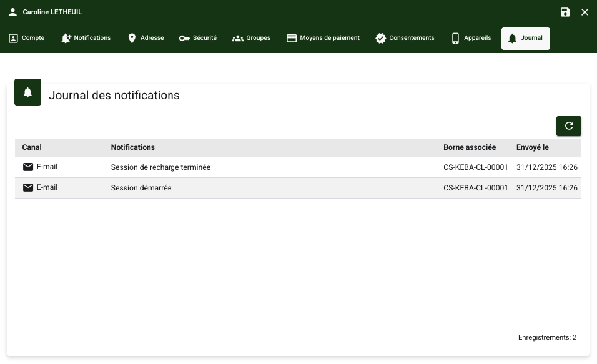Click the bell icon beside Journal des notifications
The height and width of the screenshot is (364, 597).
(27, 92)
